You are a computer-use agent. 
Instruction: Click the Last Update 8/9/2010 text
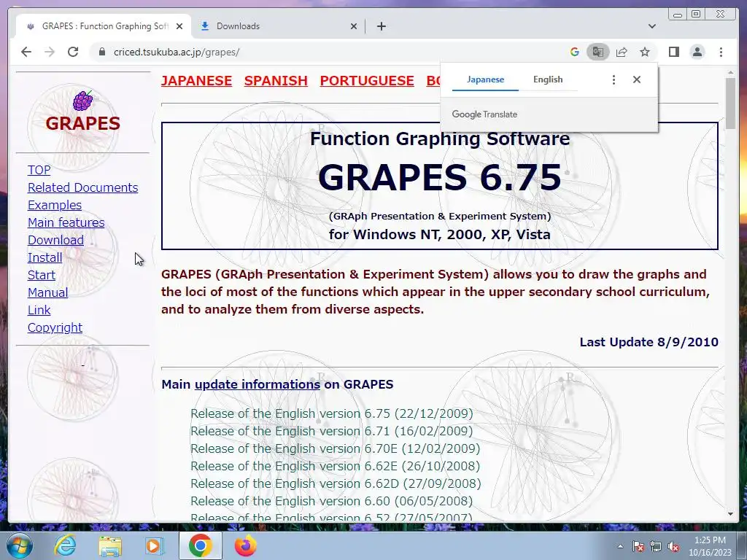click(x=649, y=342)
